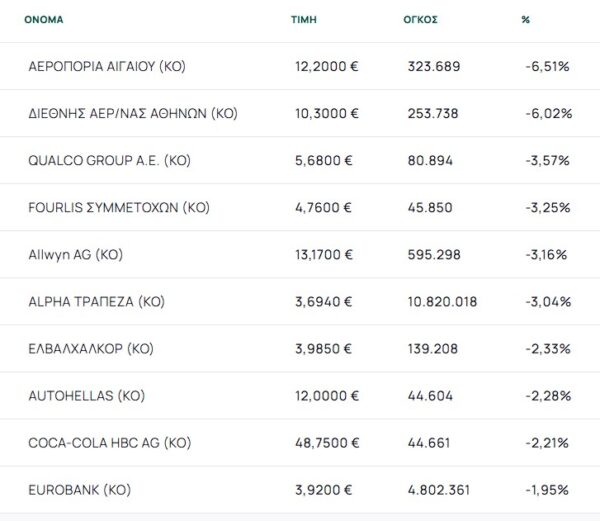The height and width of the screenshot is (521, 600).
Task: Sort by the ΟΓΚΟΣ column header
Action: 421,19
